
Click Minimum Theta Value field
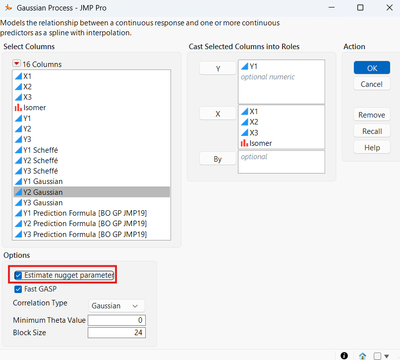pos(116,320)
